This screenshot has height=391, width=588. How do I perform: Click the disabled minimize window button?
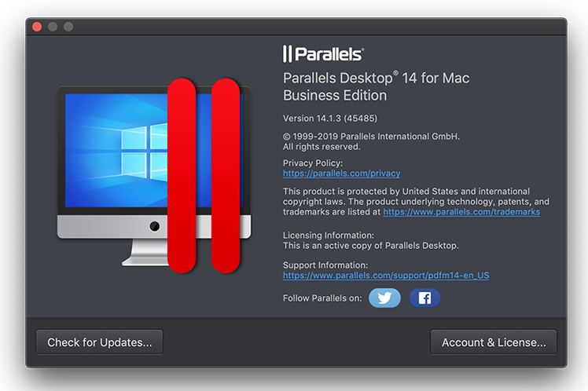[x=53, y=27]
